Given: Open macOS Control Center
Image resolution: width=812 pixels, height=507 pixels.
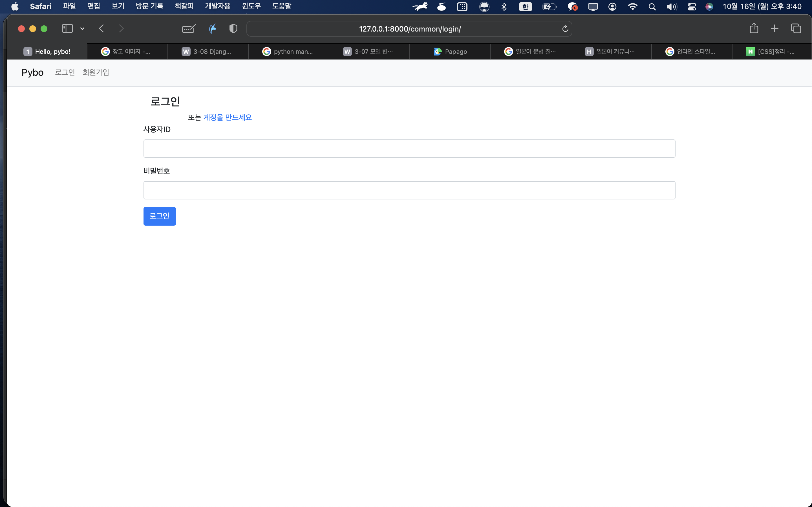Looking at the screenshot, I should pyautogui.click(x=692, y=7).
